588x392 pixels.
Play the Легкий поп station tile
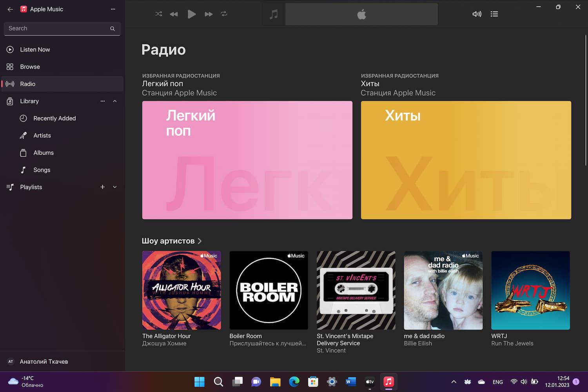pyautogui.click(x=247, y=160)
